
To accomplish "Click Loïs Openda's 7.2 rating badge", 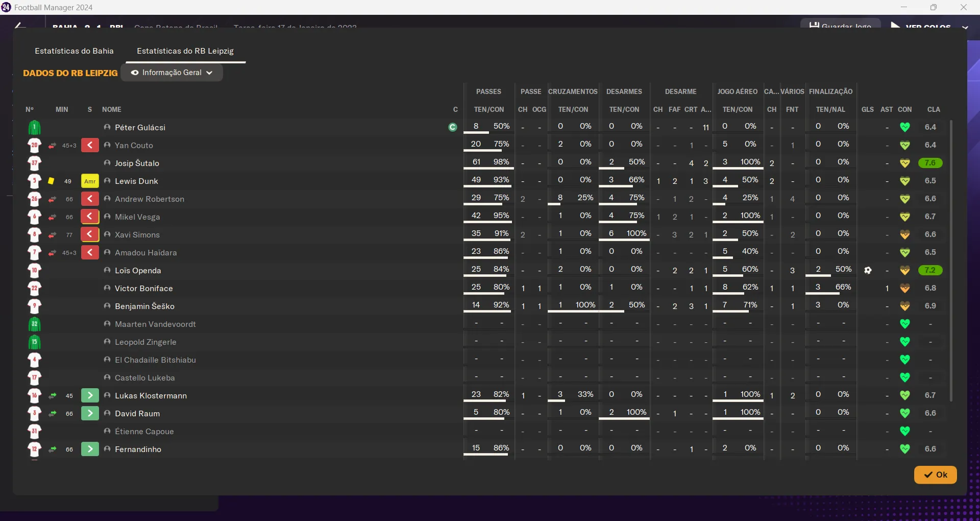I will (x=930, y=270).
